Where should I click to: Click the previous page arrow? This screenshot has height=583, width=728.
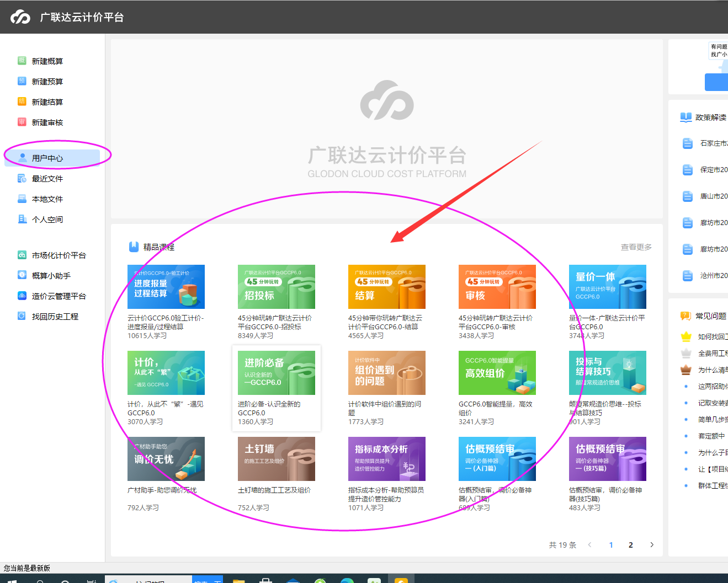pos(590,545)
